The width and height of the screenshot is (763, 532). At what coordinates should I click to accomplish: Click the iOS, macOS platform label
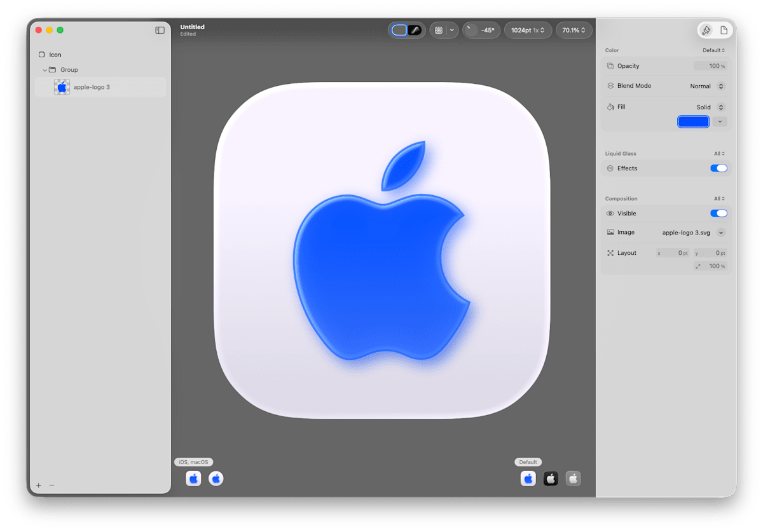(x=193, y=462)
